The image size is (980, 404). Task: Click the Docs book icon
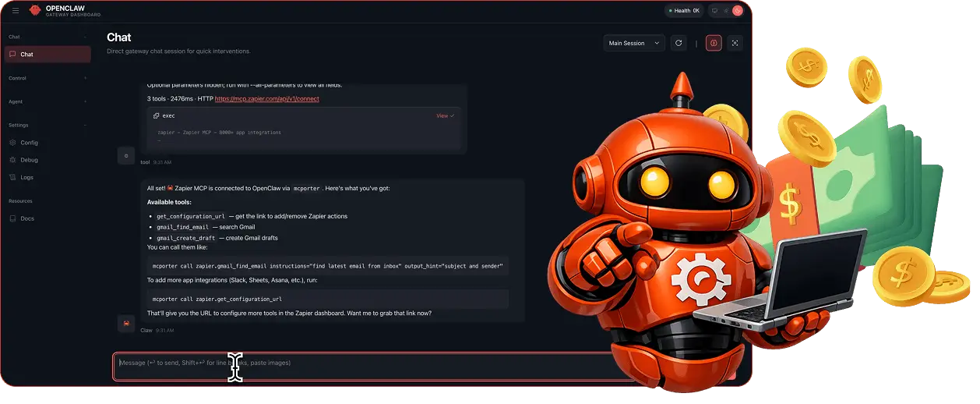click(x=12, y=218)
